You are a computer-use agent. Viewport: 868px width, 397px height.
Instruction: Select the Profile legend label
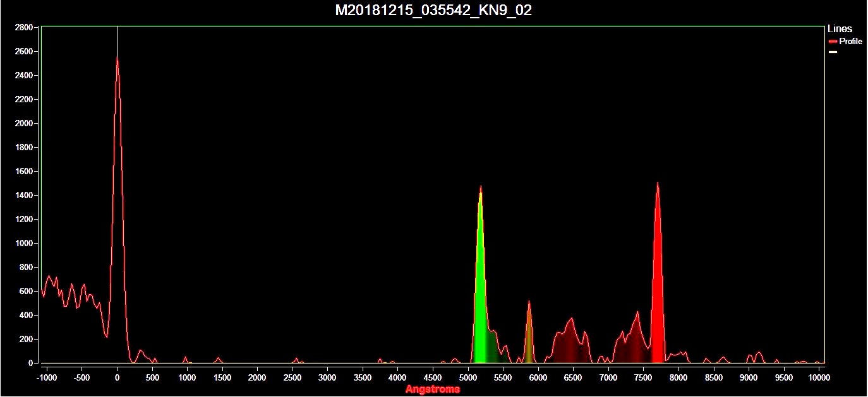coord(850,42)
